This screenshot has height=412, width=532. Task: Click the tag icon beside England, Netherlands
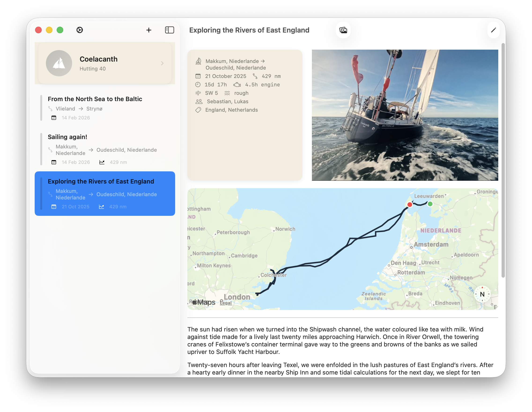pyautogui.click(x=198, y=110)
